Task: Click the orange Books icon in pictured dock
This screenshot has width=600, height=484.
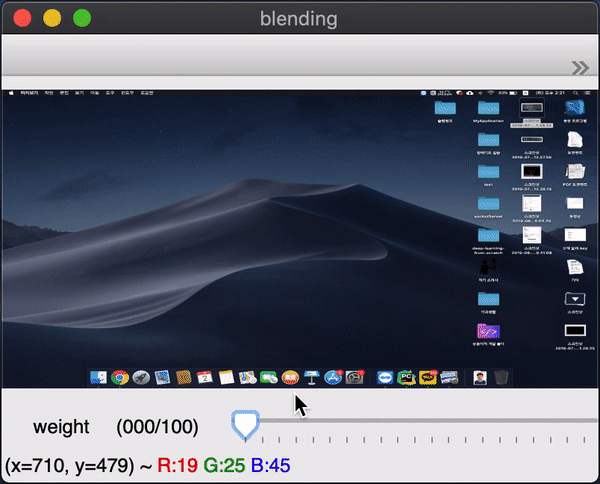Action: click(290, 378)
